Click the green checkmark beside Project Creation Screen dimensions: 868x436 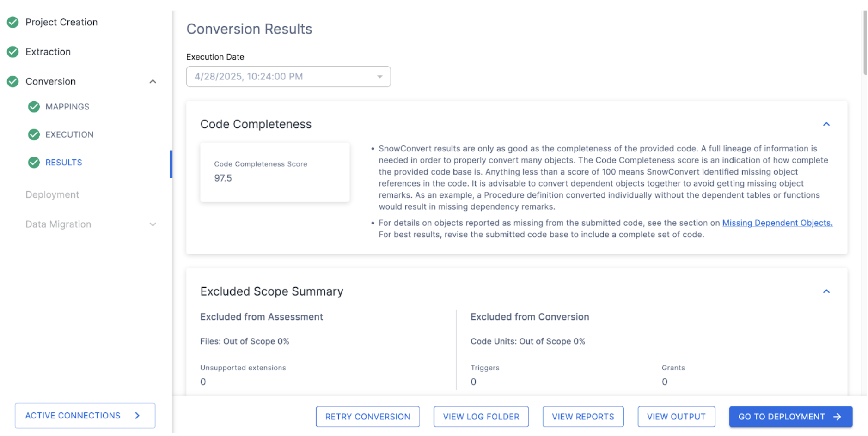pyautogui.click(x=12, y=22)
